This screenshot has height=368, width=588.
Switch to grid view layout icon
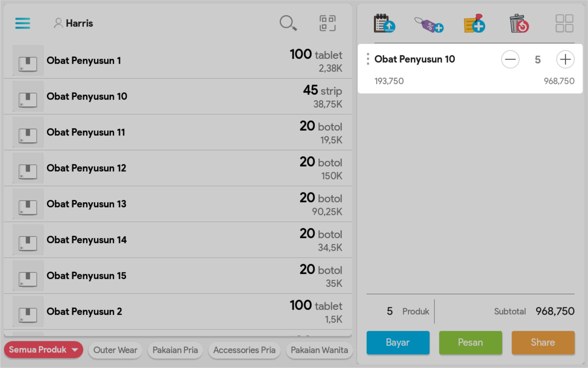click(x=564, y=24)
